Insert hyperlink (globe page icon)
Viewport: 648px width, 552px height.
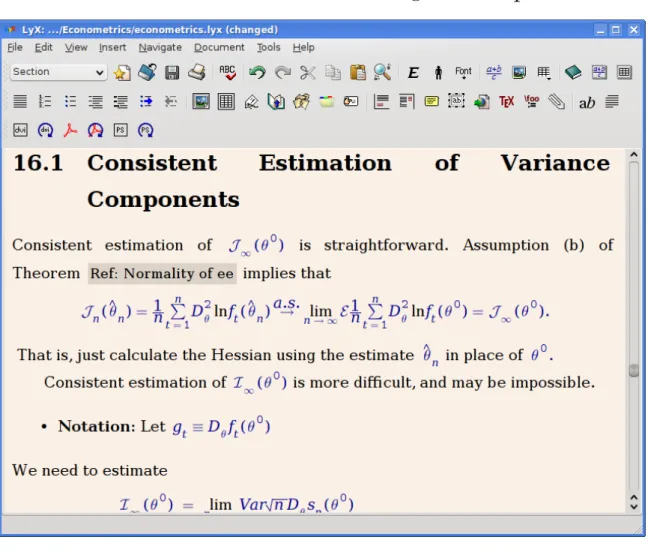click(482, 102)
